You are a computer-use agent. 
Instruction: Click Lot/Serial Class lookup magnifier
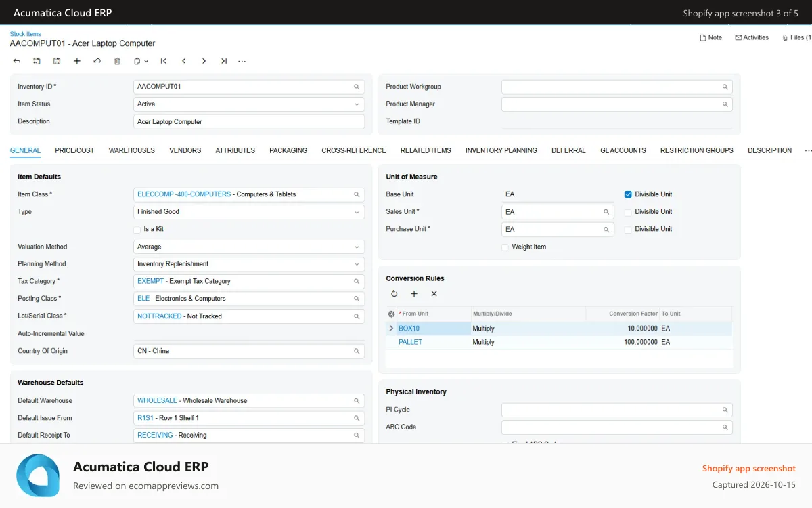(357, 316)
